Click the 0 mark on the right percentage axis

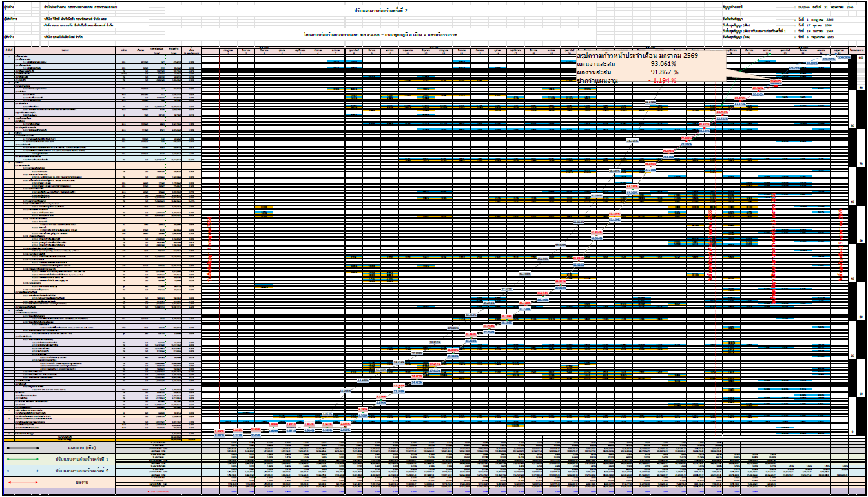coord(852,431)
